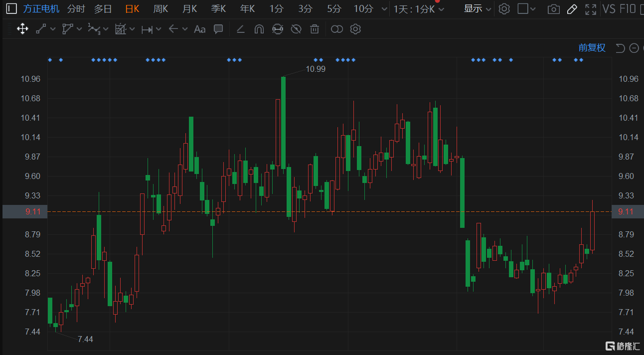Click the 7.44 low price label
Image resolution: width=644 pixels, height=355 pixels.
point(85,339)
